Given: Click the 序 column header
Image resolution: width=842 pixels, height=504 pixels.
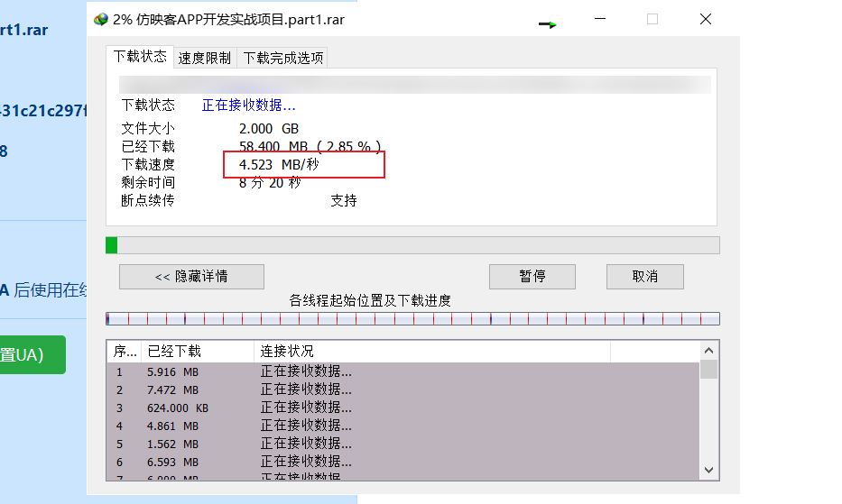Looking at the screenshot, I should click(x=123, y=351).
